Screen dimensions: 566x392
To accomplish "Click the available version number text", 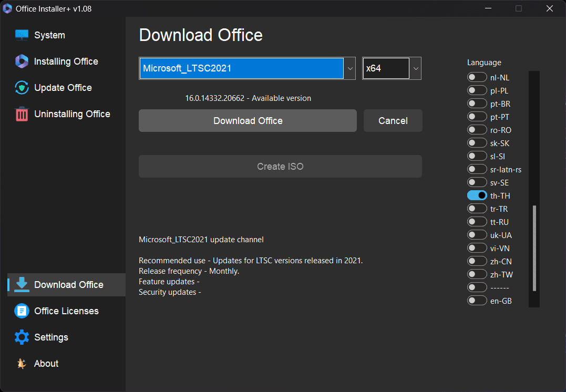I will [x=215, y=98].
